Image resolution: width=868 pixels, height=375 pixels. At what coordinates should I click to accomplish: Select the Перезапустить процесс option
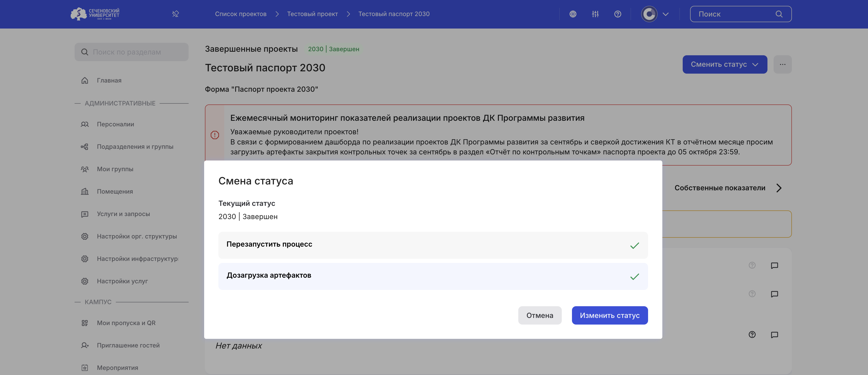coord(433,245)
